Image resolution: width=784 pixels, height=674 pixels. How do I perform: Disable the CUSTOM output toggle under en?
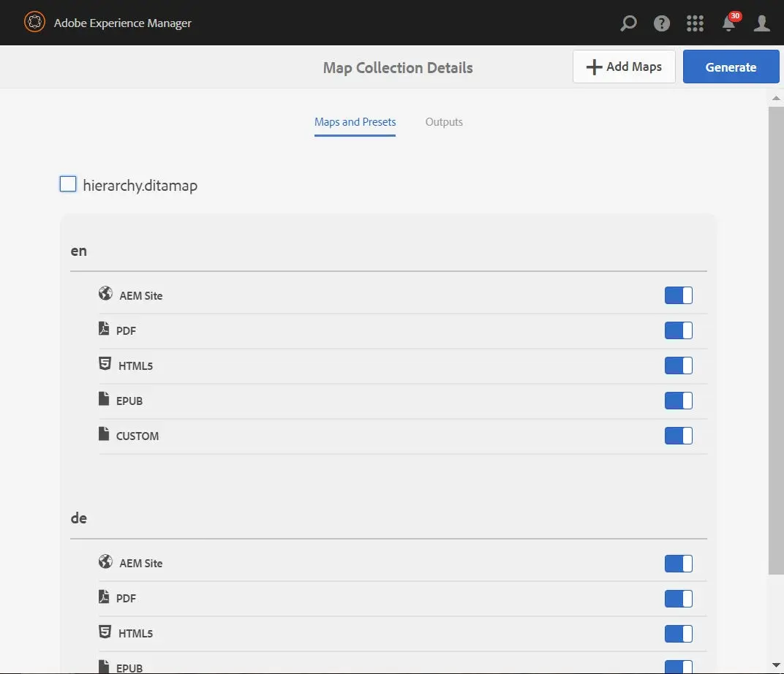[x=678, y=436]
